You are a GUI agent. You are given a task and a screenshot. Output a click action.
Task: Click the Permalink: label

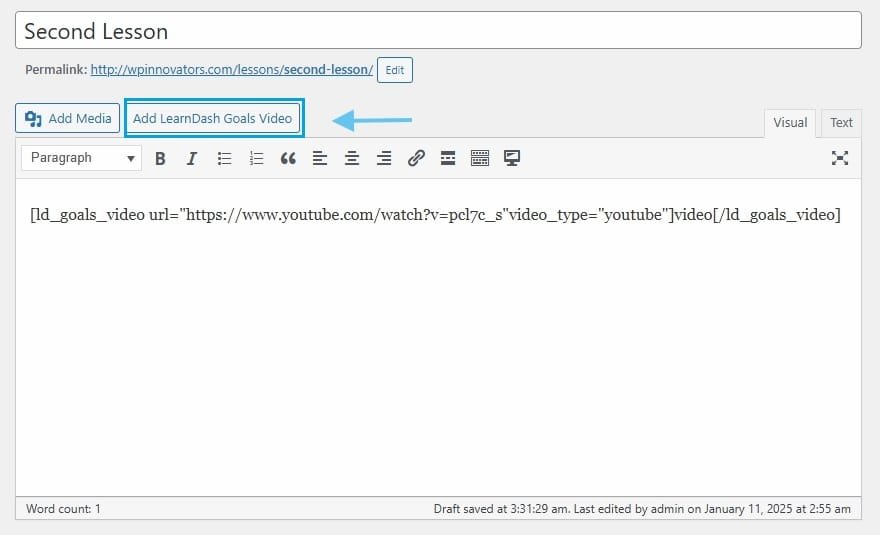pyautogui.click(x=56, y=70)
